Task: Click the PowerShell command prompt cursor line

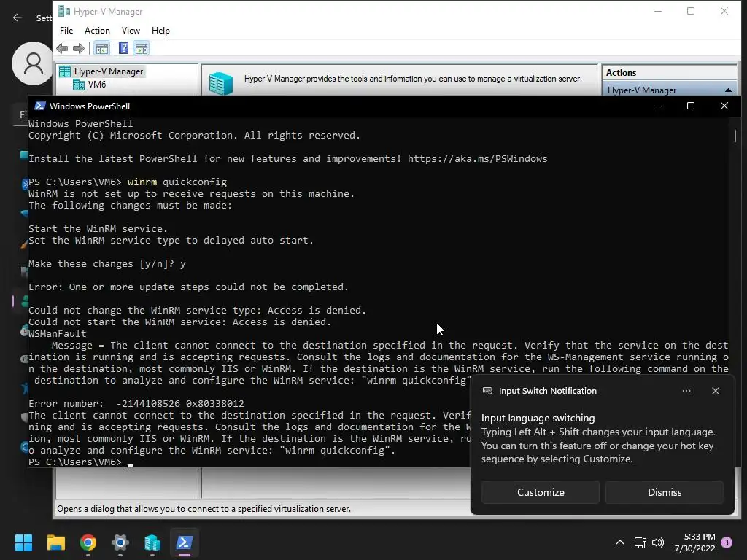Action: (x=80, y=462)
